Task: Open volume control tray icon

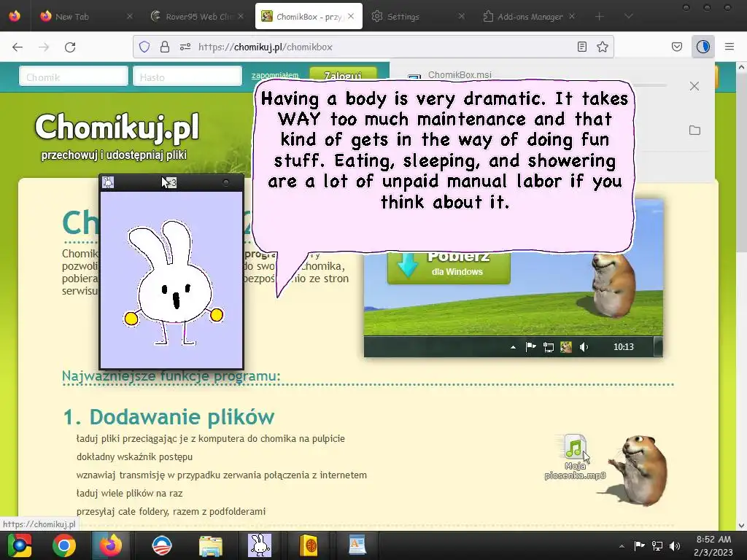Action: point(675,545)
